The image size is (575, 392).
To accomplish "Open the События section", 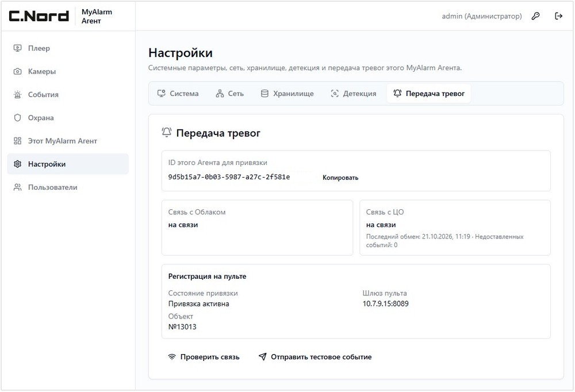I will [x=68, y=95].
